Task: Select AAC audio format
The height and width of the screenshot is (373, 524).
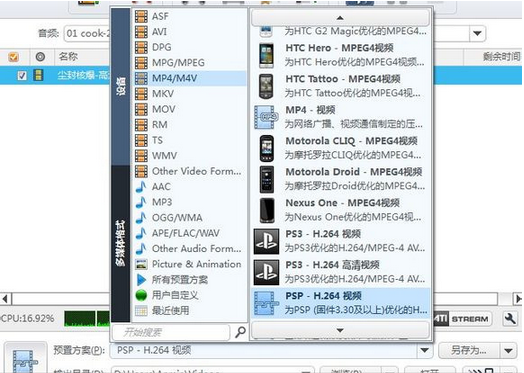Action: (x=189, y=186)
